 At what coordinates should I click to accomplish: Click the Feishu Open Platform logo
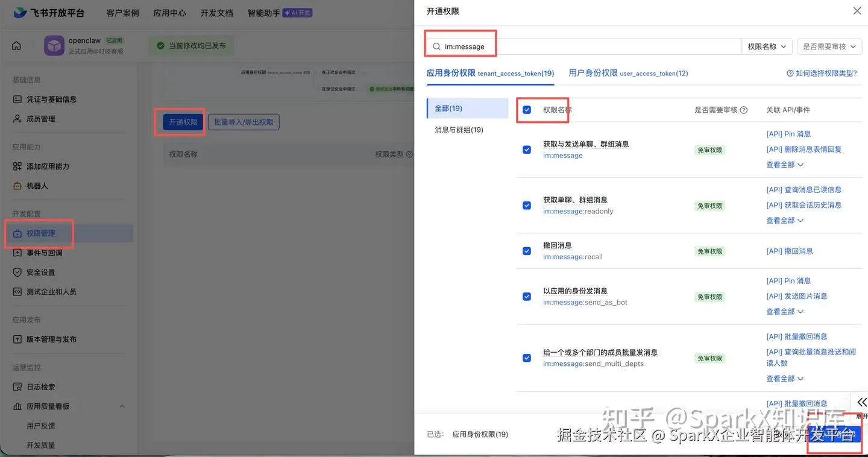[49, 13]
